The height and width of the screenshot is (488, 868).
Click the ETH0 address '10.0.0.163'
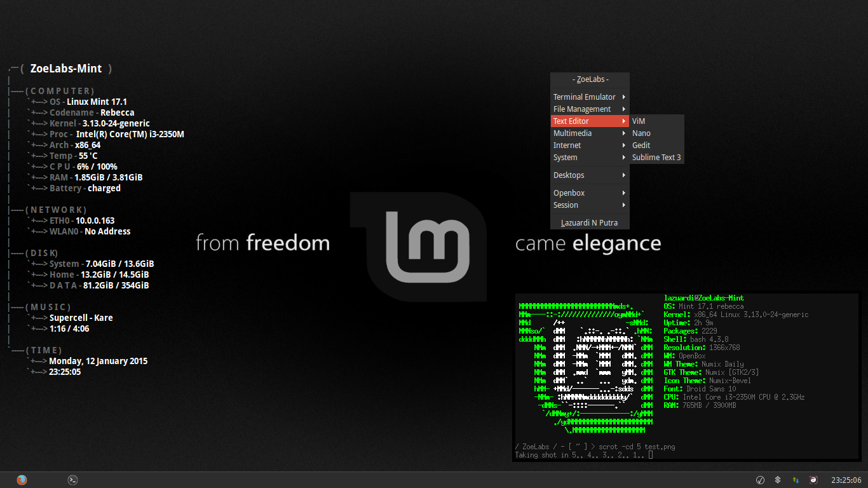point(95,220)
